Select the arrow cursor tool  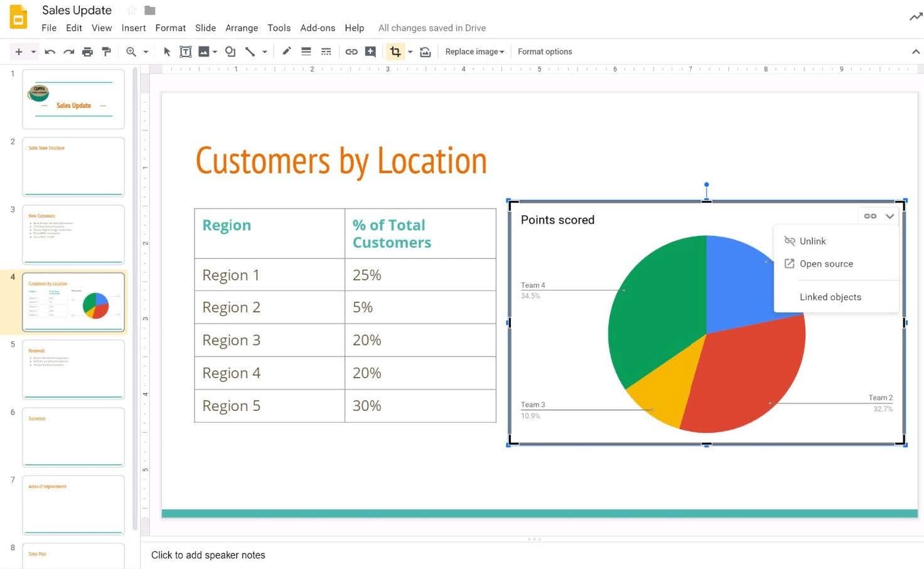click(167, 51)
